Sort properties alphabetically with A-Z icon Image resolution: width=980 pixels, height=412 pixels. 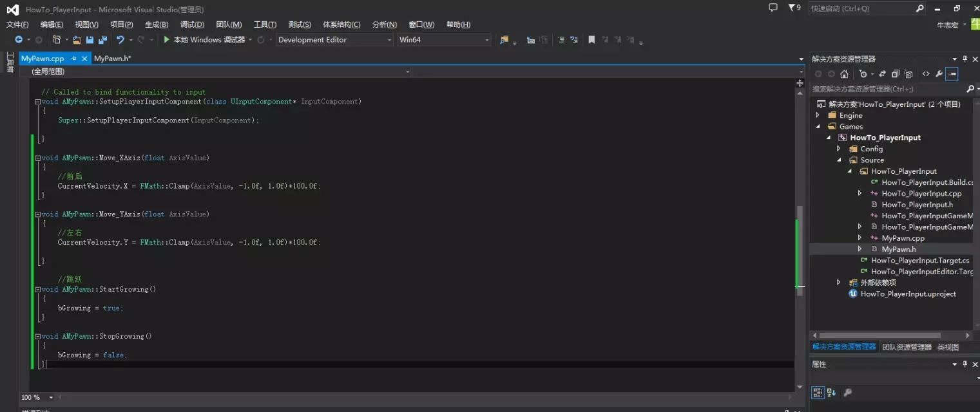pos(831,392)
